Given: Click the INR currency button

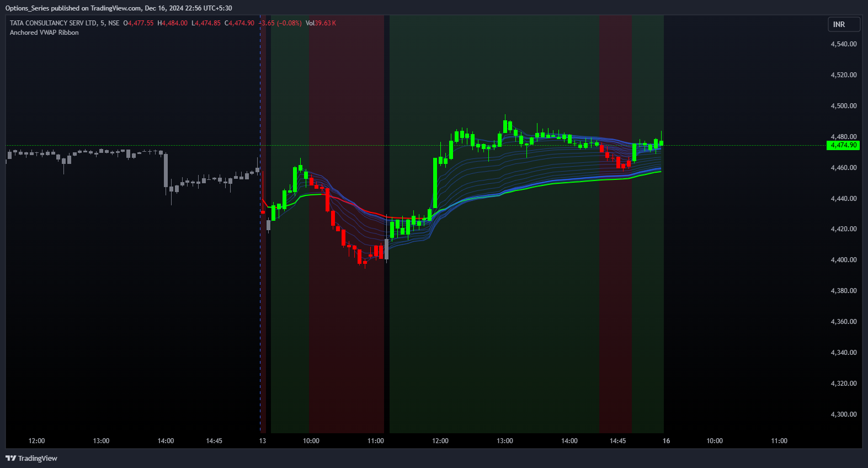Looking at the screenshot, I should (844, 24).
